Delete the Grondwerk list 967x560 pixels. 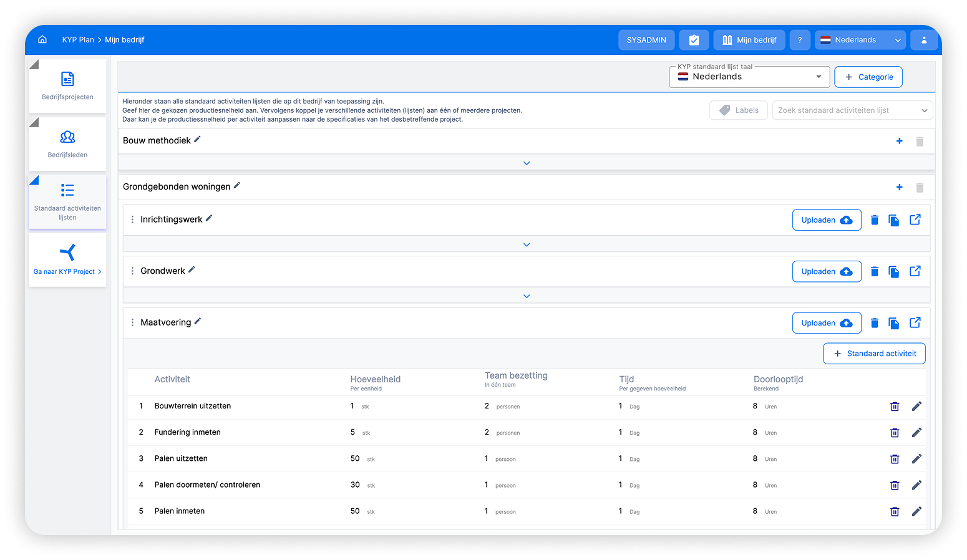pos(875,271)
